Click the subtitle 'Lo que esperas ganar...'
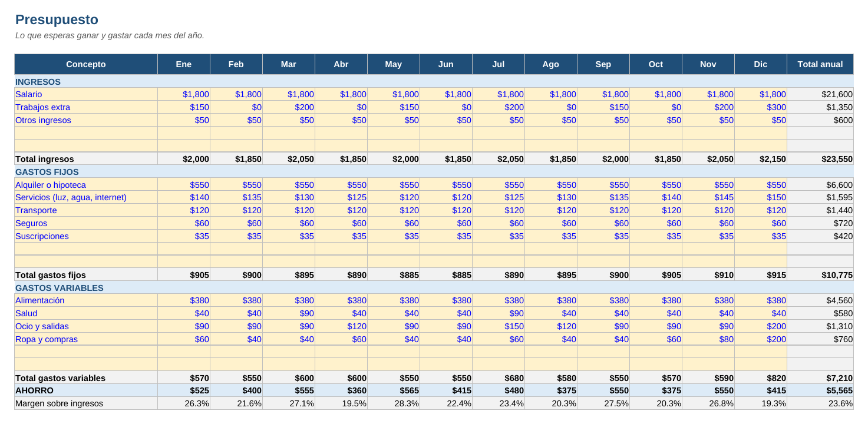868x424 pixels. (x=110, y=35)
